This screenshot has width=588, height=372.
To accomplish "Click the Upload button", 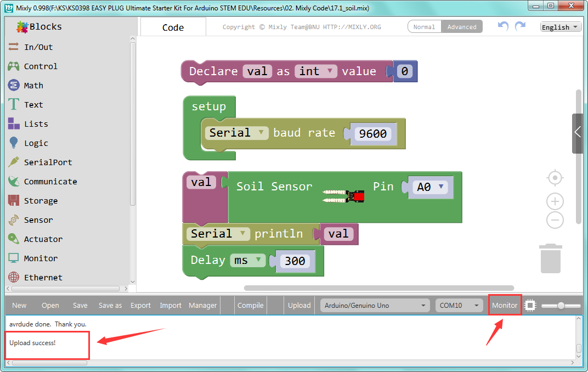I will pos(299,306).
